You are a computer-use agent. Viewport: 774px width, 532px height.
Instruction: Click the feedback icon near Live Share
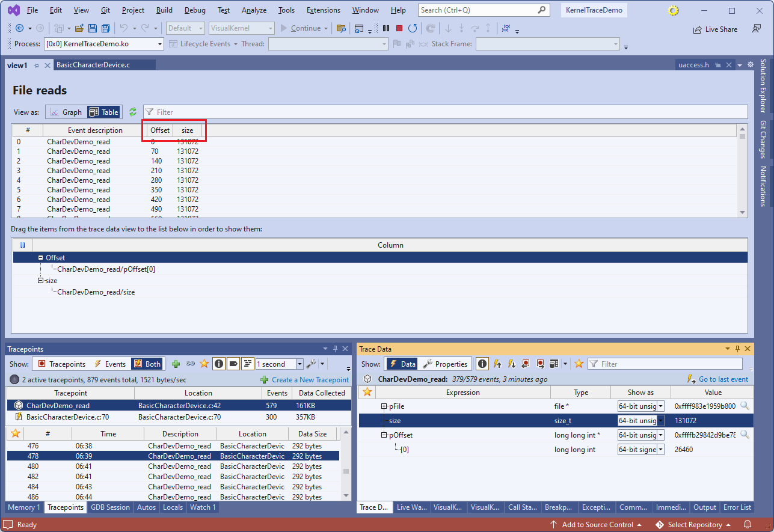(x=757, y=29)
